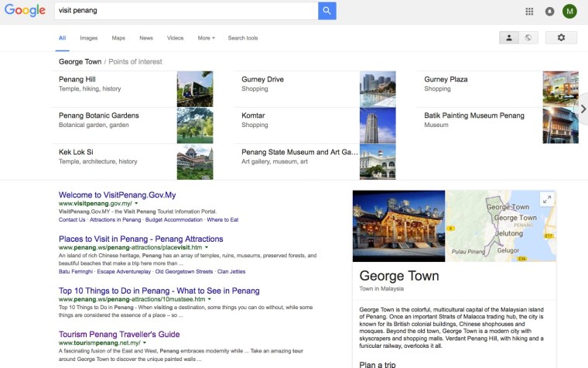
Task: Switch to private results person toggle
Action: pyautogui.click(x=509, y=37)
